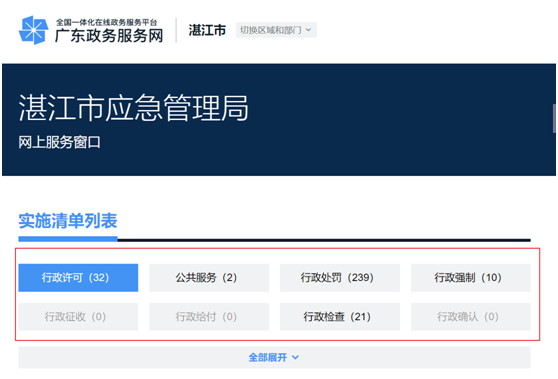Select the 公共服务 (2) tab

click(209, 278)
